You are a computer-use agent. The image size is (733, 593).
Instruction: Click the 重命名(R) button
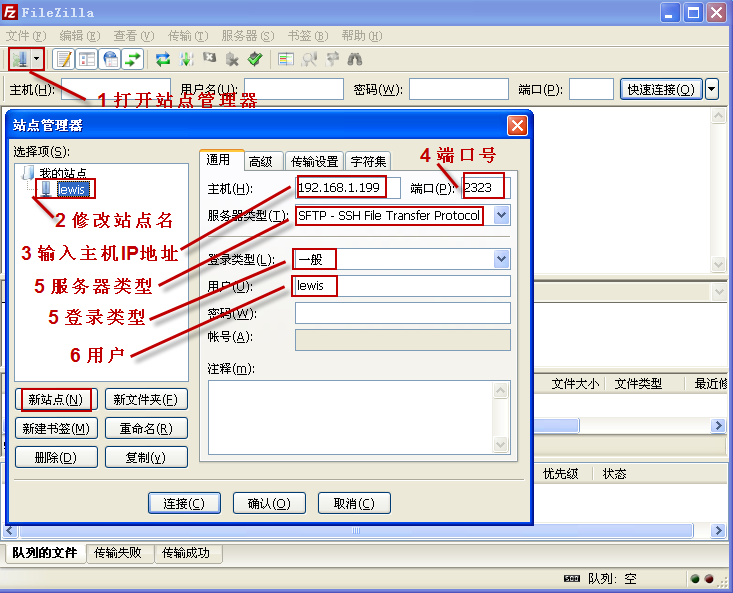pyautogui.click(x=146, y=429)
